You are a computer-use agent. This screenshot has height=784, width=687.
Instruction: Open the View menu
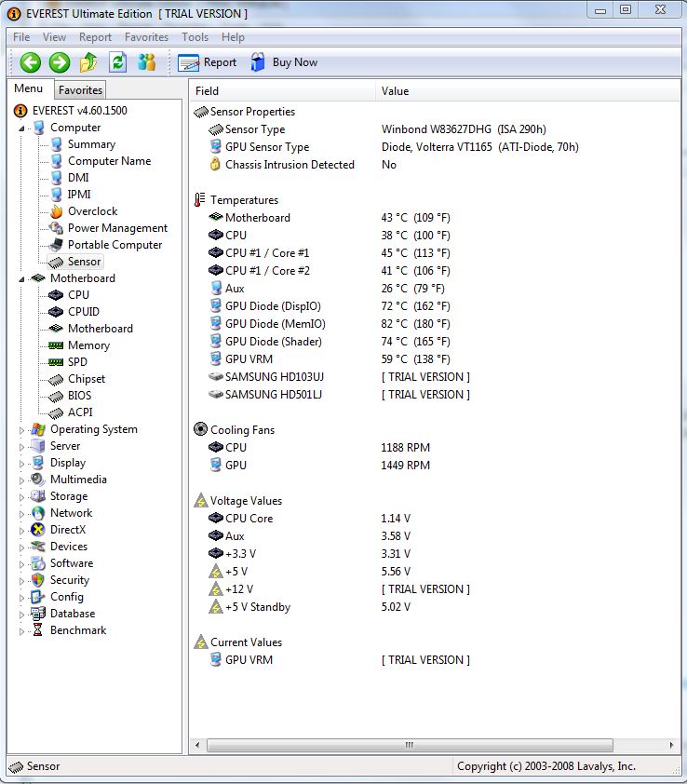[54, 37]
